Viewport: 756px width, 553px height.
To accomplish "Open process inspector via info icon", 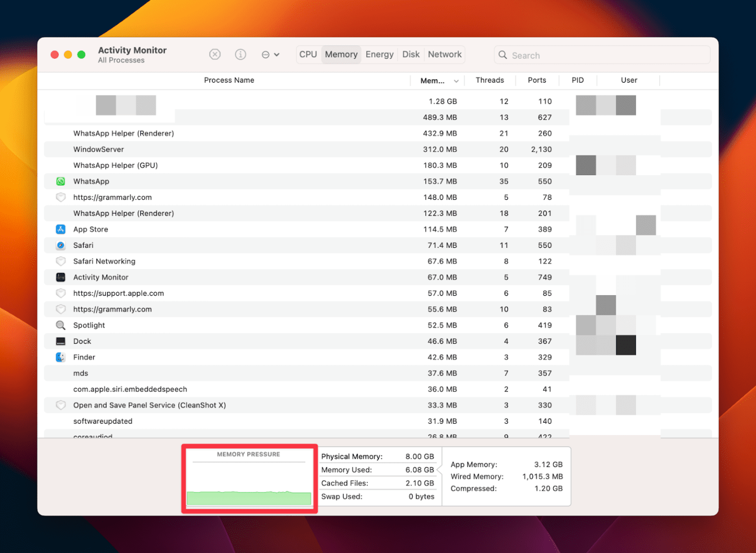I will (x=241, y=54).
